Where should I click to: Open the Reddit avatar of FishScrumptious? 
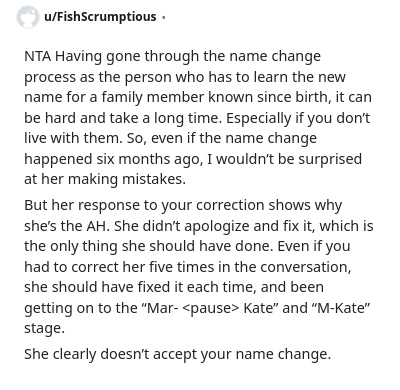[27, 17]
